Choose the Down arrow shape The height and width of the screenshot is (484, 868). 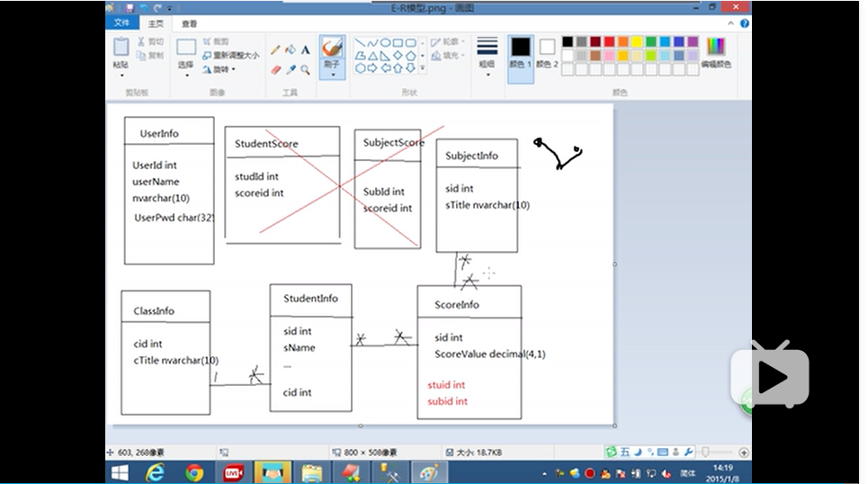pyautogui.click(x=411, y=68)
